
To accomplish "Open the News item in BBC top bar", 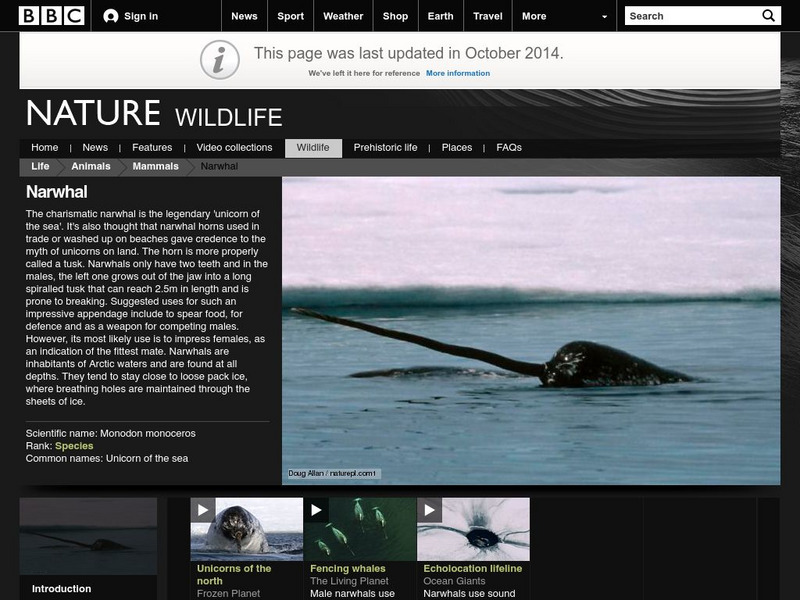I will [x=244, y=16].
